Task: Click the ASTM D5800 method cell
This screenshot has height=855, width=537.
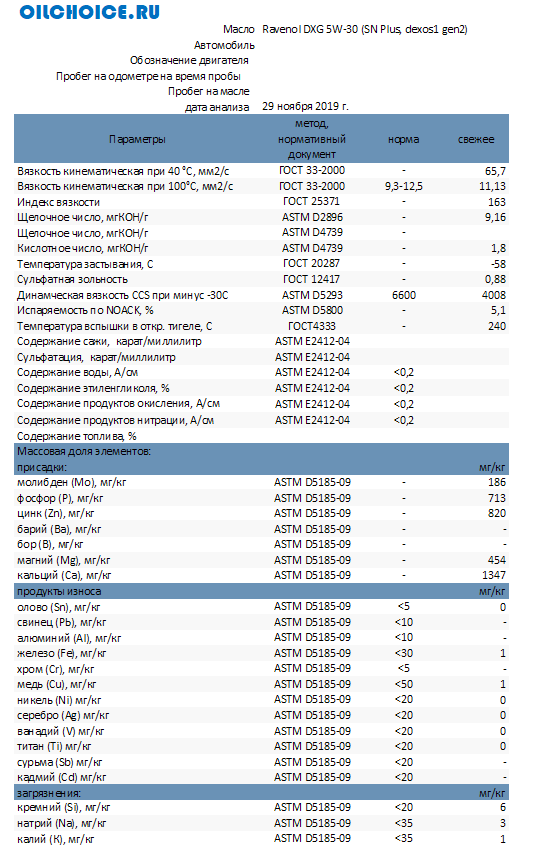Action: [312, 311]
